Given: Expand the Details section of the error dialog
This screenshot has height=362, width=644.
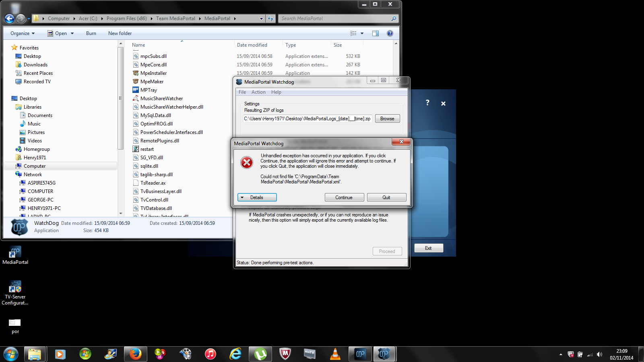Looking at the screenshot, I should [x=257, y=197].
